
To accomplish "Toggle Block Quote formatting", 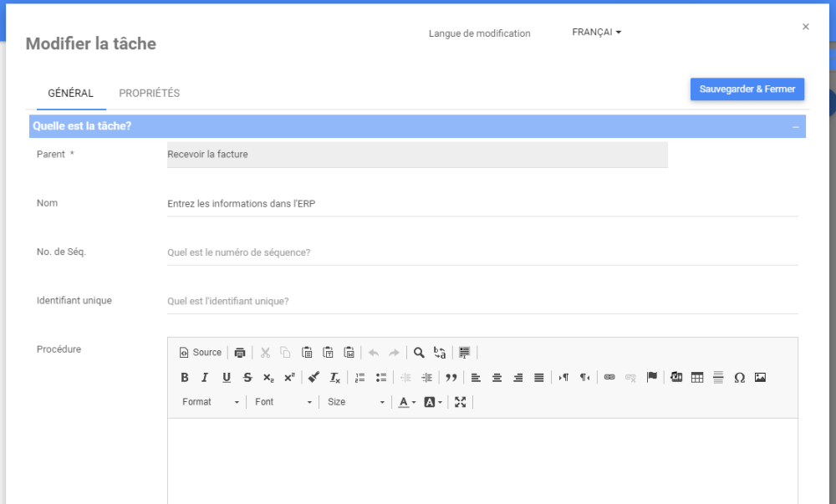I will click(451, 377).
